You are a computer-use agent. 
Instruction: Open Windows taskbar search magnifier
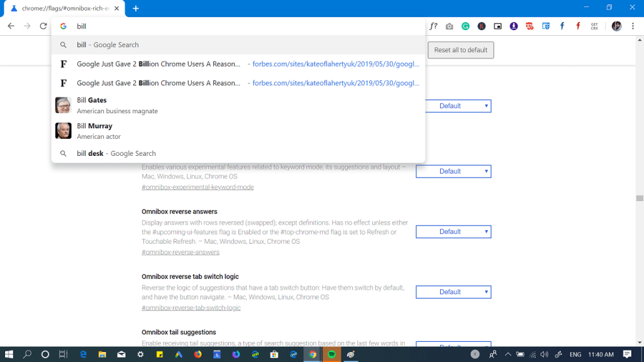pos(27,354)
